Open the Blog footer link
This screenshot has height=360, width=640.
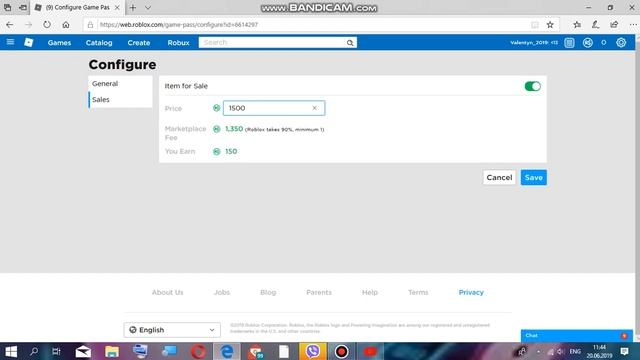click(268, 292)
